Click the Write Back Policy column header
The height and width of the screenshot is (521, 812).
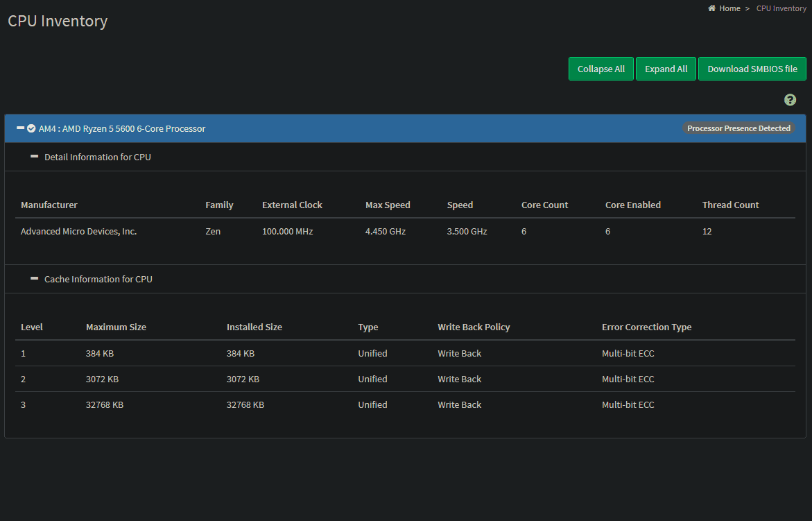click(474, 327)
